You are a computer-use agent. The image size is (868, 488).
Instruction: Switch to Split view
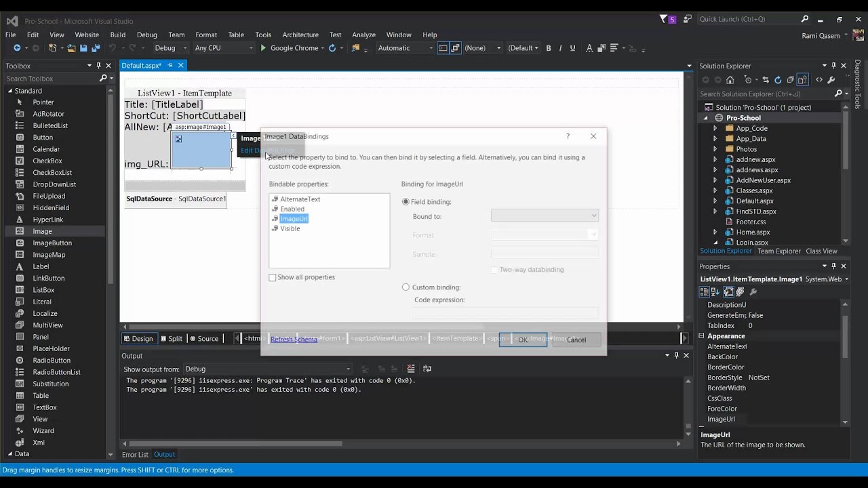[172, 339]
